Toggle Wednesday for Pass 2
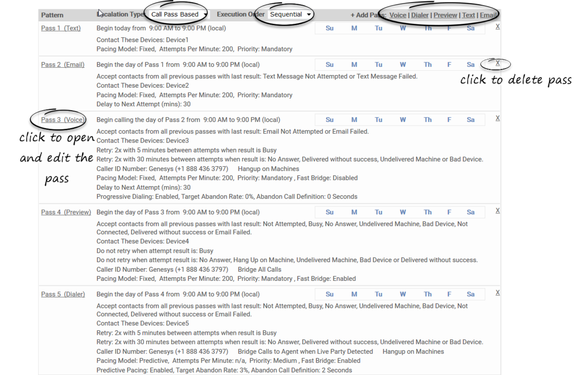Viewport: 588px width, 375px height. (x=403, y=65)
